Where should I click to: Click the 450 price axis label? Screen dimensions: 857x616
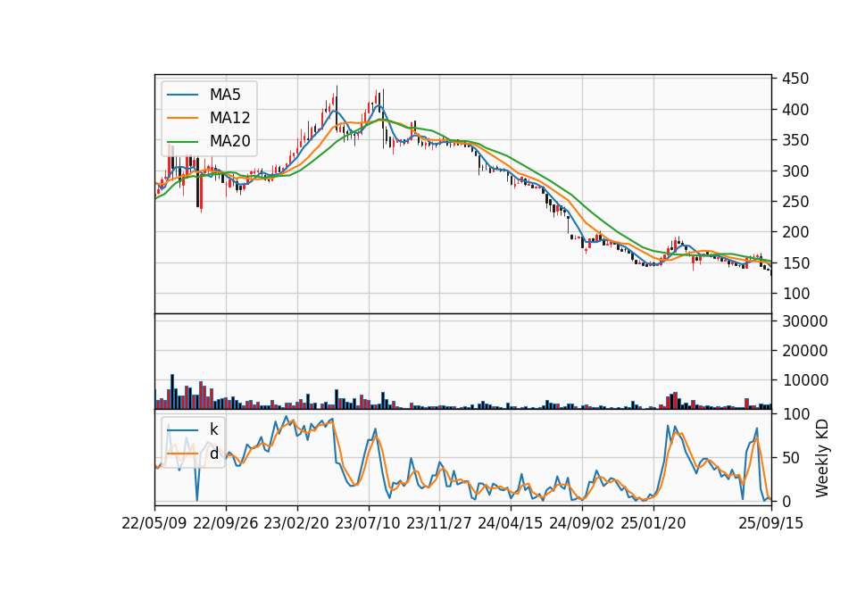click(795, 79)
